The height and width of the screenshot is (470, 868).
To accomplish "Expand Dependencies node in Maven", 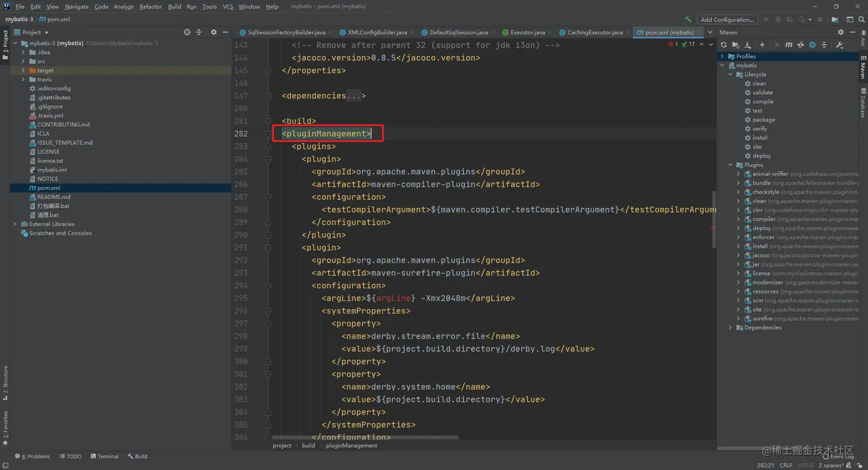I will [x=730, y=328].
